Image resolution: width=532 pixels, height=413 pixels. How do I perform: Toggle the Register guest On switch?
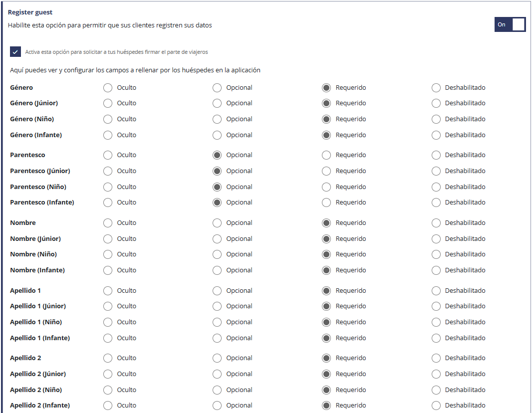tap(510, 24)
